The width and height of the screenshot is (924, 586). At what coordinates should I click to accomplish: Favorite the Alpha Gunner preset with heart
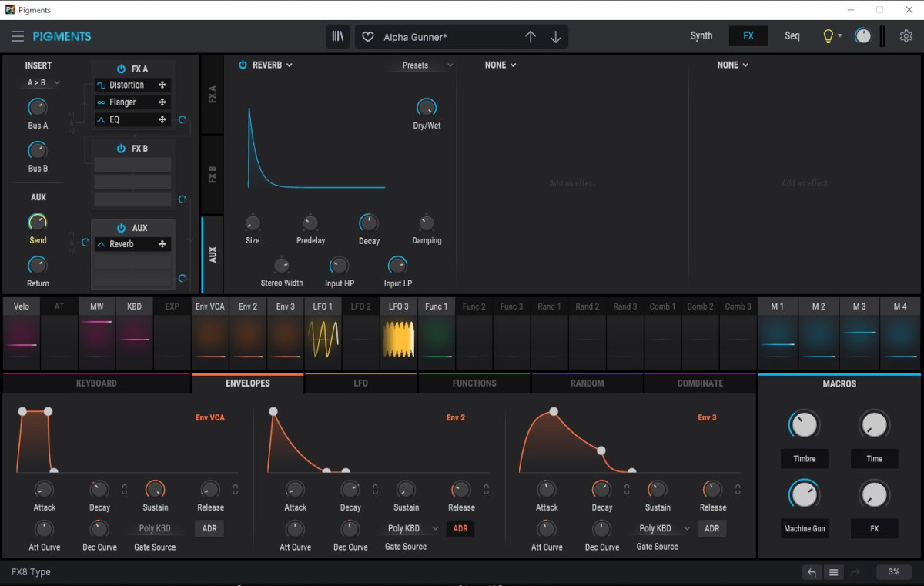[368, 37]
